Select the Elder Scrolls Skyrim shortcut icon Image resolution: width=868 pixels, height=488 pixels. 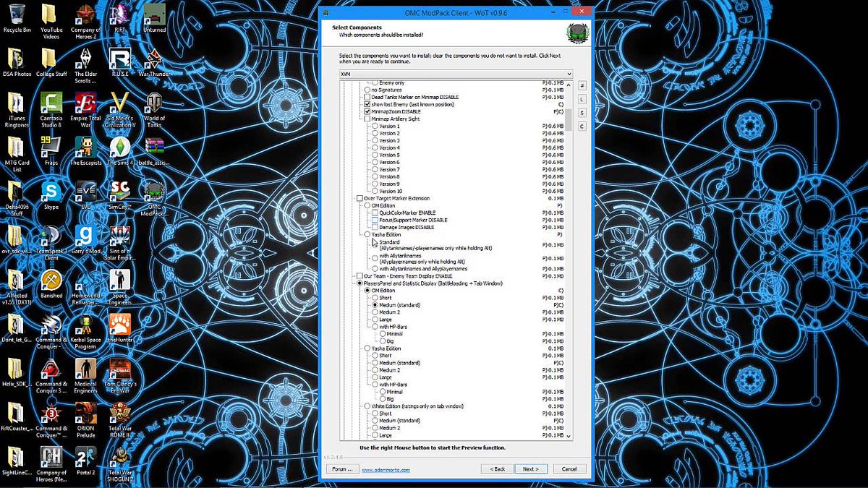pyautogui.click(x=86, y=67)
